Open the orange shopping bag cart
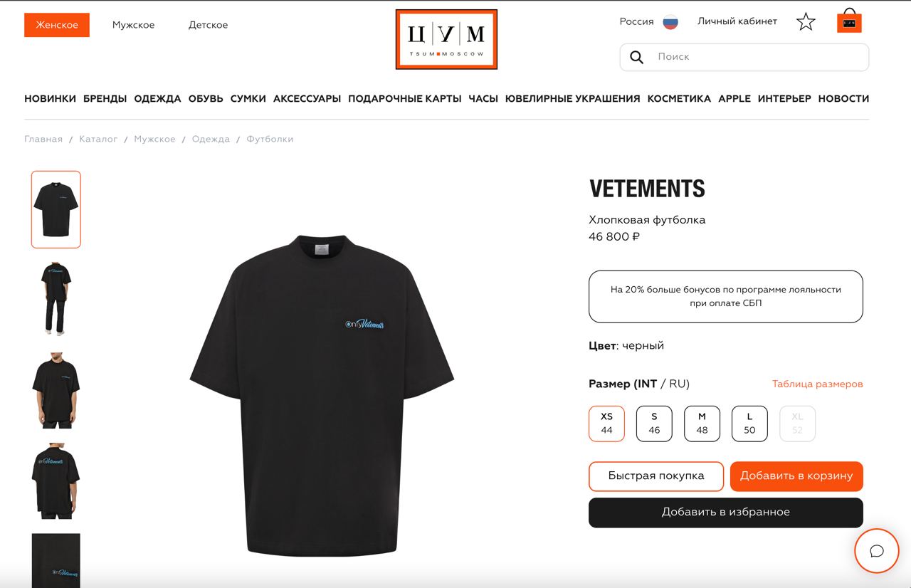 pyautogui.click(x=849, y=21)
